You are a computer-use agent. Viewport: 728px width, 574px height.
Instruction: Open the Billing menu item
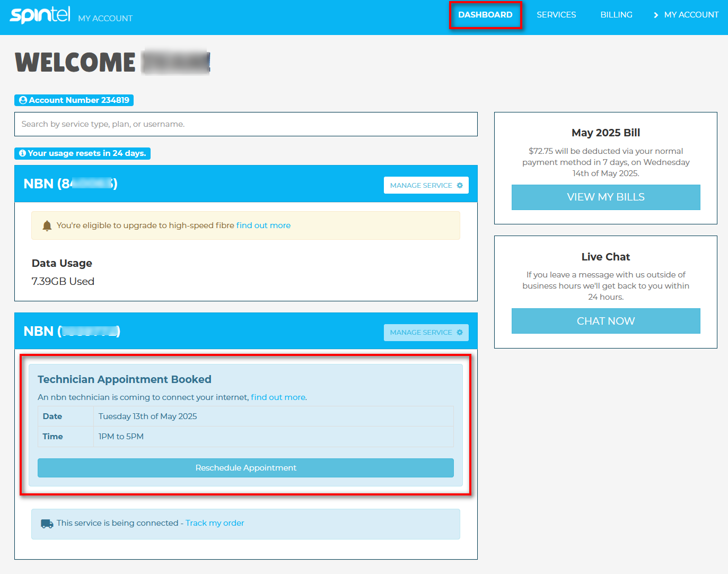616,15
